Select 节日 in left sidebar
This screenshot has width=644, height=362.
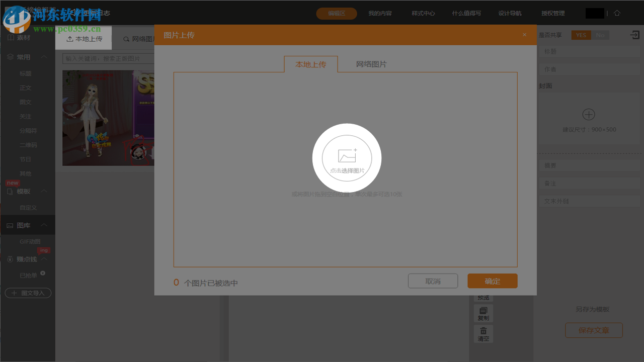coord(26,159)
